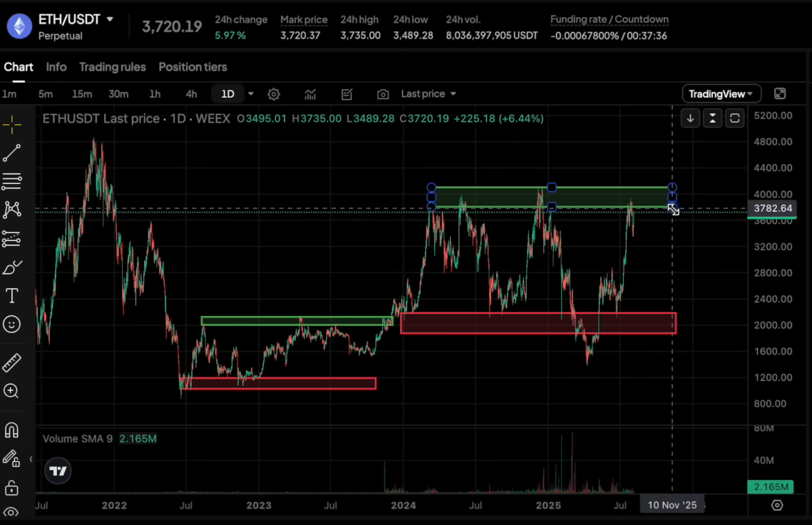The width and height of the screenshot is (812, 525).
Task: Toggle stay in drawing mode pencil-lock
Action: (11, 459)
